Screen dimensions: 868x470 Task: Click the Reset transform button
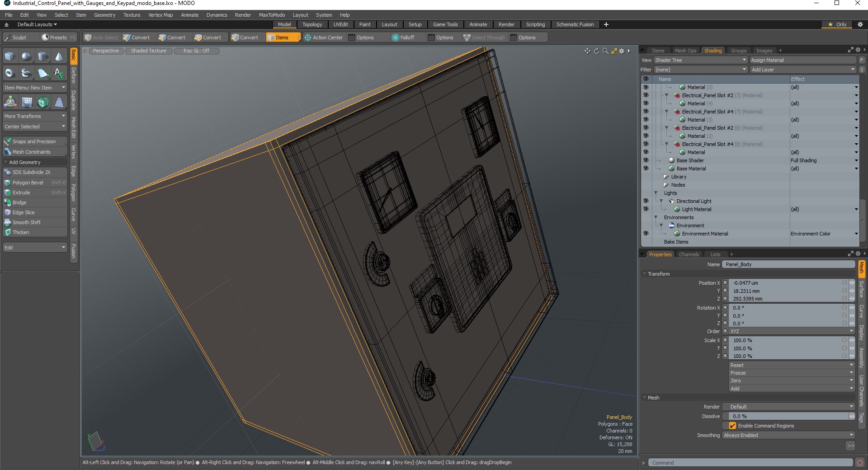(x=792, y=365)
